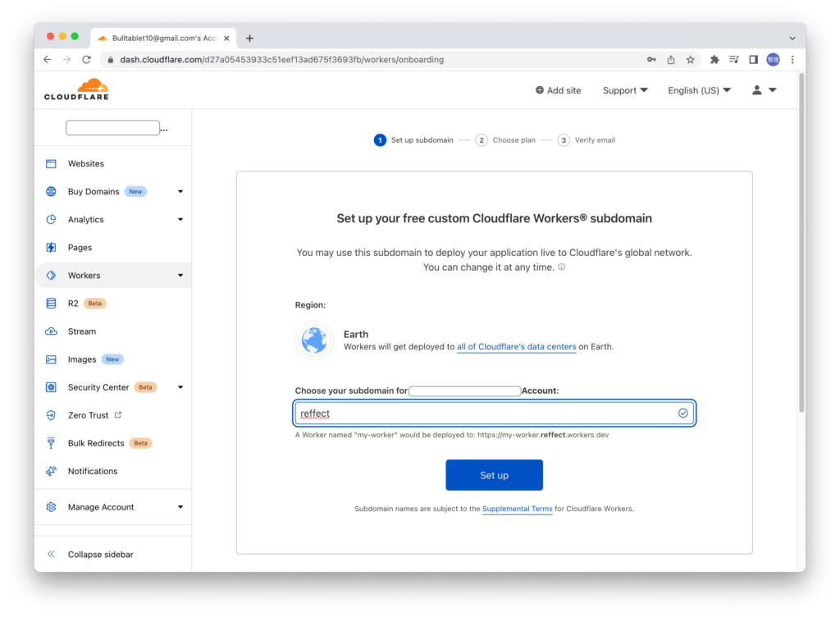Click the R2 storage icon
Screen dimensions: 840x617
click(x=51, y=304)
